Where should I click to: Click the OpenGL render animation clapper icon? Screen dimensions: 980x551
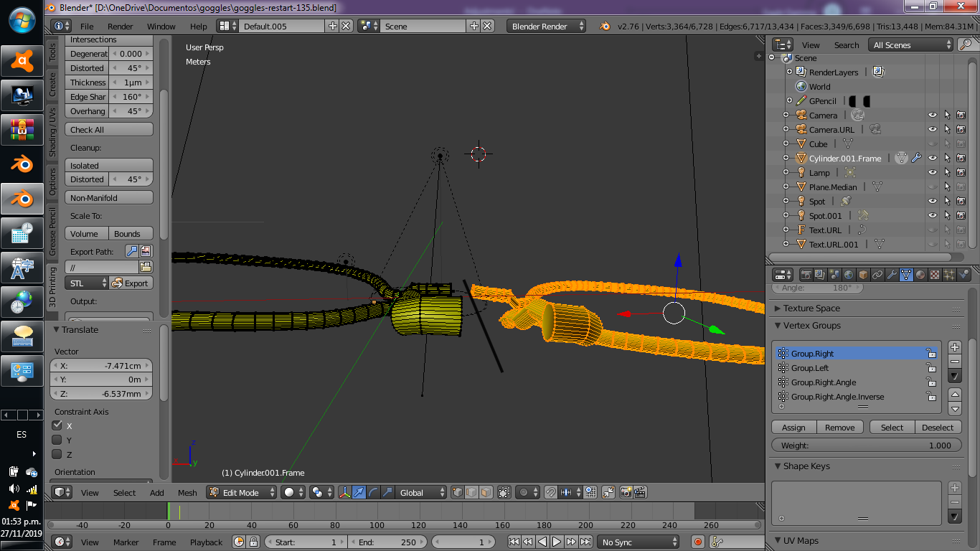pos(640,492)
